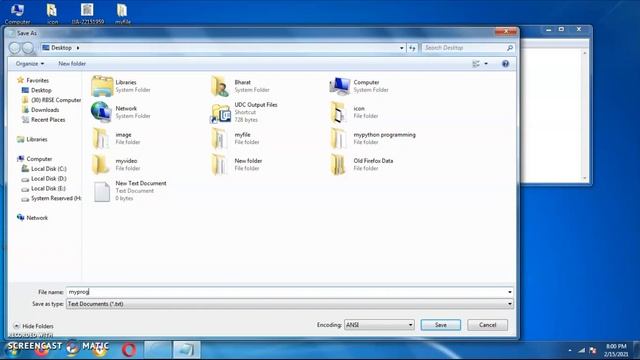Select the image folder icon
This screenshot has width=640, height=360.
pyautogui.click(x=100, y=138)
